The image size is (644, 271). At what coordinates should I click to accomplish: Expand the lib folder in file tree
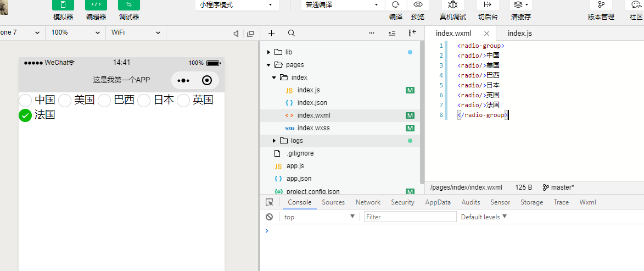point(268,52)
